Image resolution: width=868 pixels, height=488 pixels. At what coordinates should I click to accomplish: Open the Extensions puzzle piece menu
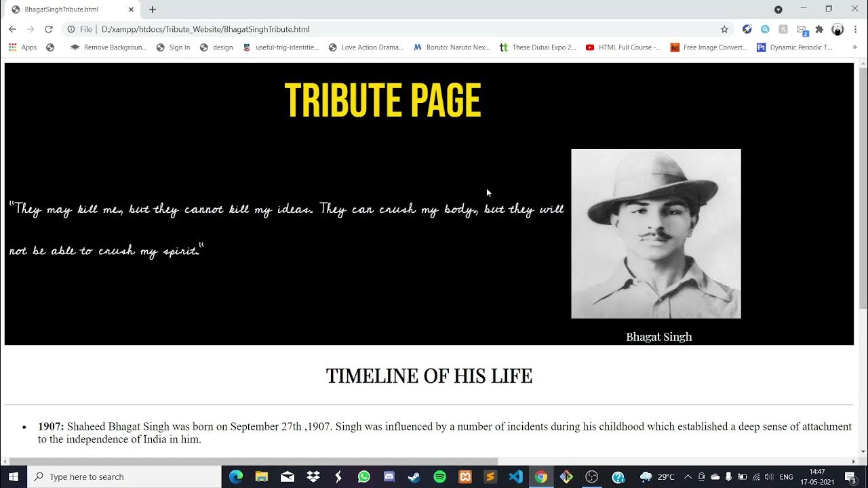pos(819,29)
